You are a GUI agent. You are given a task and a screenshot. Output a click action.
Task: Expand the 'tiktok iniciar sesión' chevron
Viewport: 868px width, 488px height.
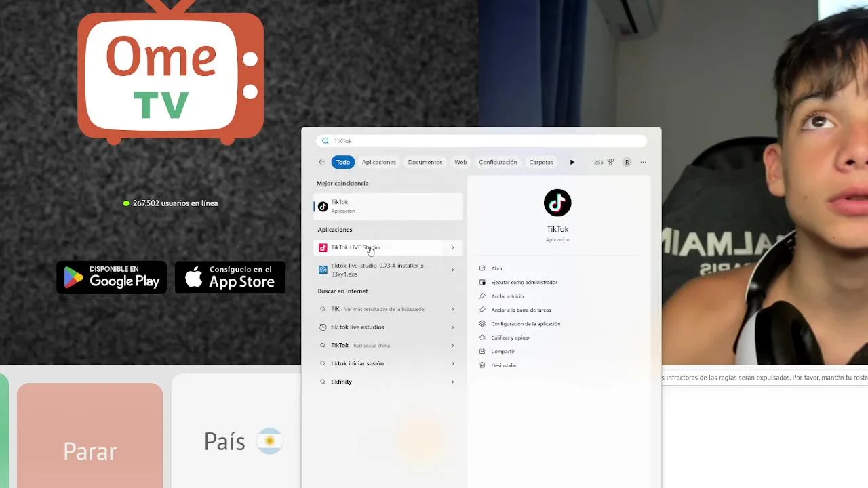point(452,363)
